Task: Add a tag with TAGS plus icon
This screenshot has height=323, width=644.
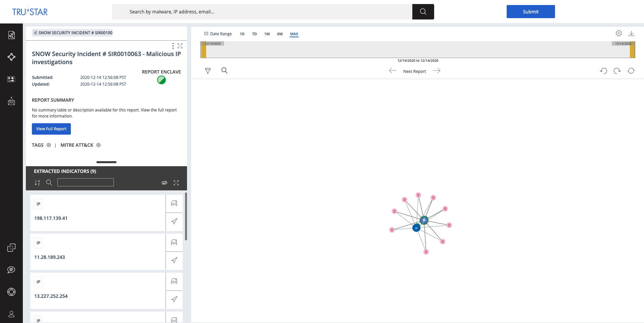Action: click(49, 145)
